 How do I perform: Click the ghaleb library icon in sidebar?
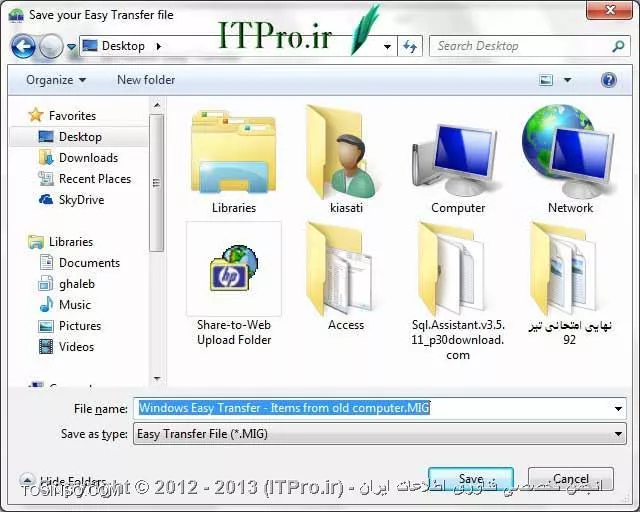coord(45,283)
